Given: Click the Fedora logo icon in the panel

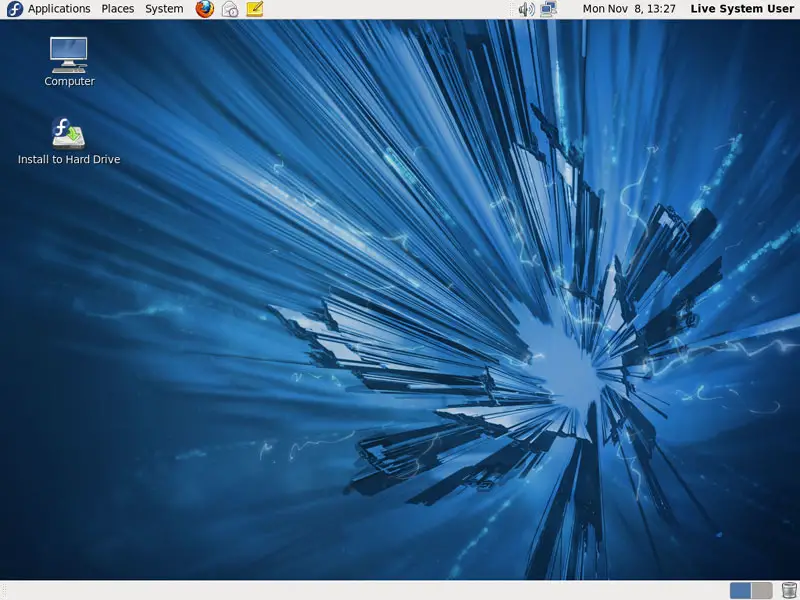Looking at the screenshot, I should 14,9.
